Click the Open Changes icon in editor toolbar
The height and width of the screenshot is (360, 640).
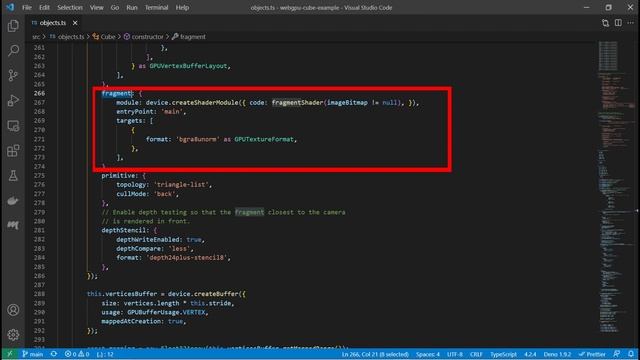point(605,23)
